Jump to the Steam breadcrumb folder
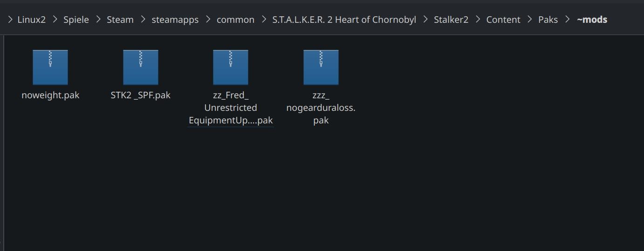644x251 pixels. 120,20
